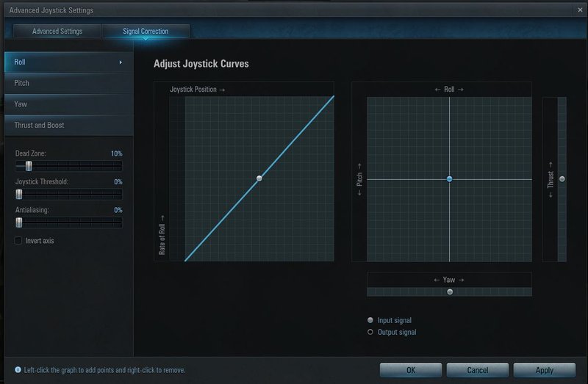
Task: Open the Yaw axis settings
Action: point(69,104)
